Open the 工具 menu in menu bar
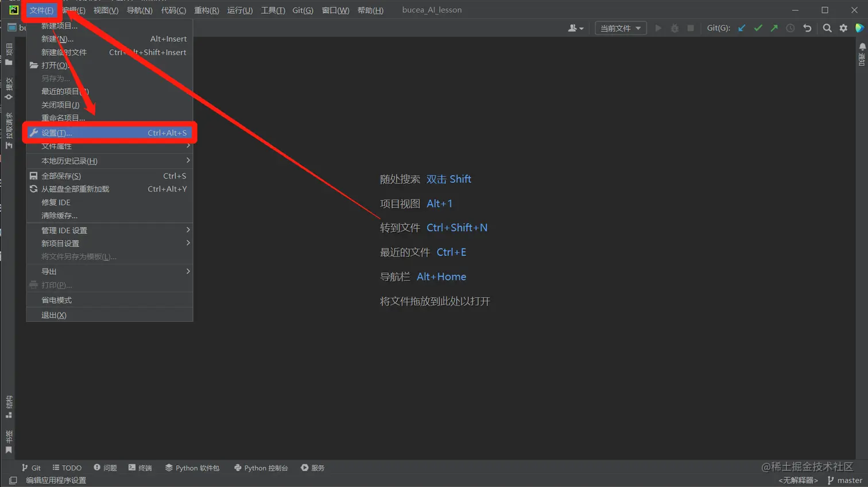The height and width of the screenshot is (487, 868). coord(273,10)
